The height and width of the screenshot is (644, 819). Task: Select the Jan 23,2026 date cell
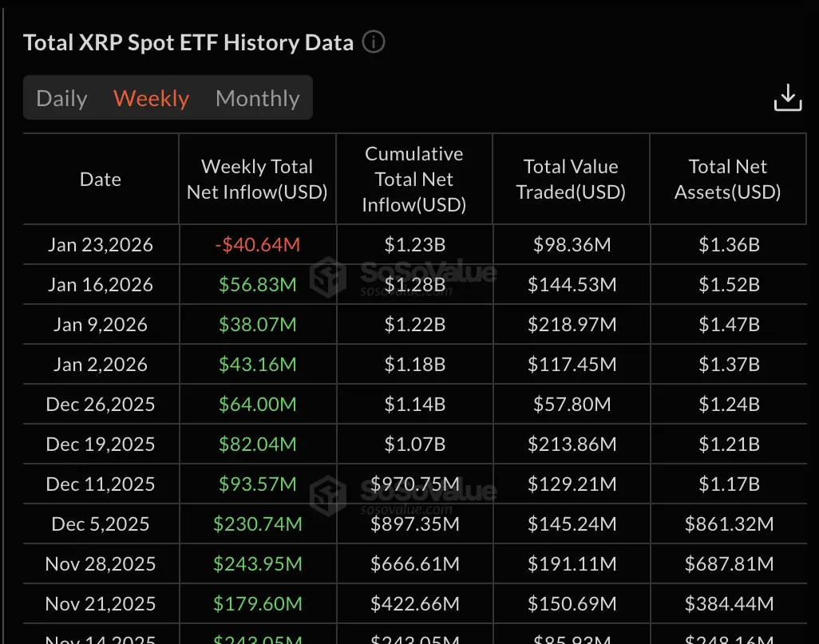point(101,245)
